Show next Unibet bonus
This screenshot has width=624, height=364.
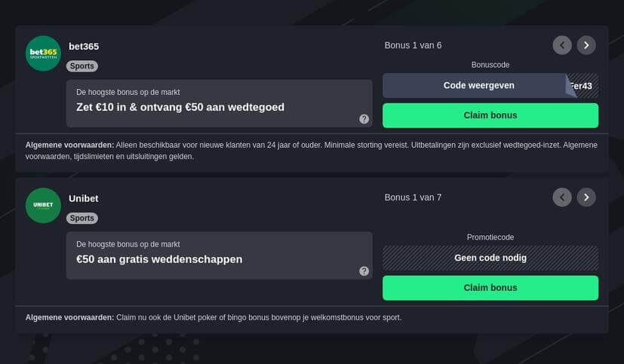pyautogui.click(x=586, y=197)
